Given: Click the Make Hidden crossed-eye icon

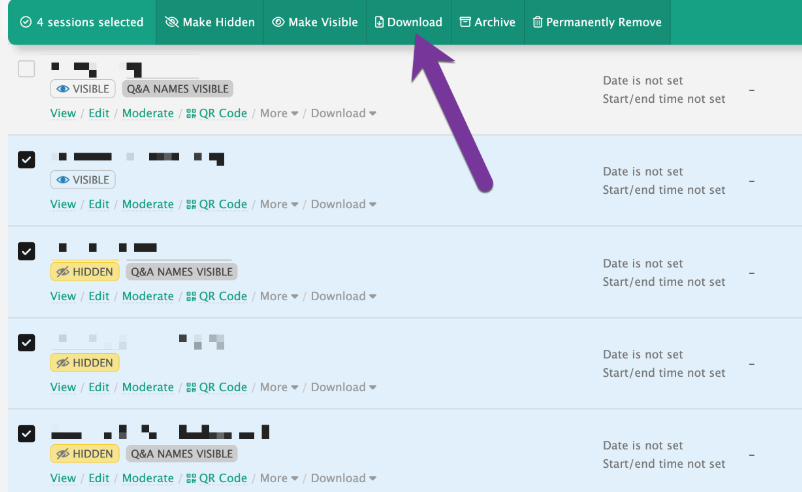Looking at the screenshot, I should click(171, 22).
